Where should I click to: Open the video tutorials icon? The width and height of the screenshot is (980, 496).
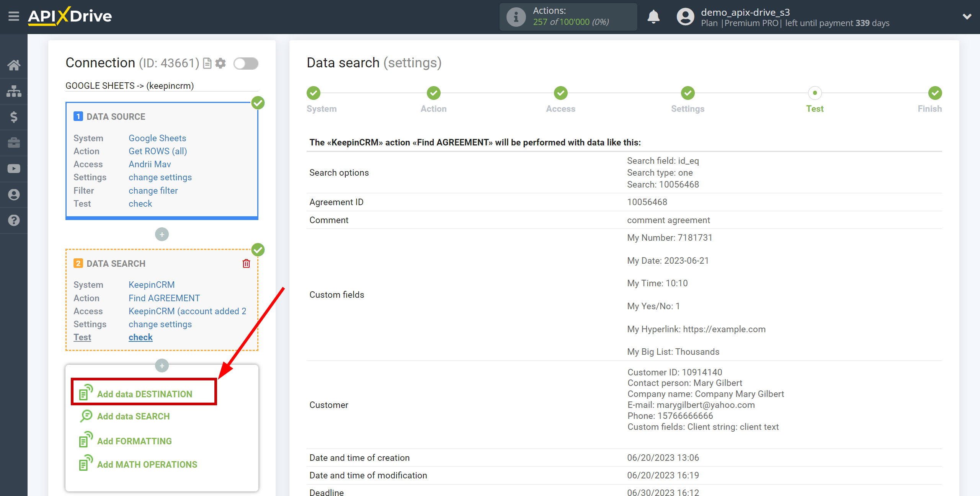coord(14,169)
